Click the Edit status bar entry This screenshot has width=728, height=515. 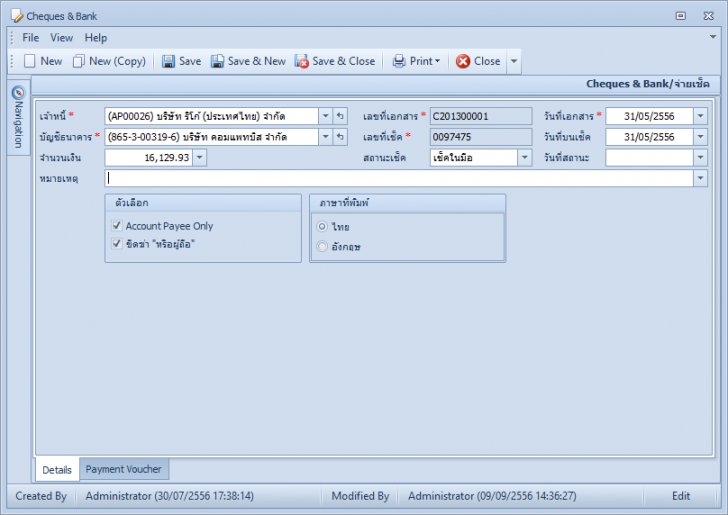coord(681,496)
